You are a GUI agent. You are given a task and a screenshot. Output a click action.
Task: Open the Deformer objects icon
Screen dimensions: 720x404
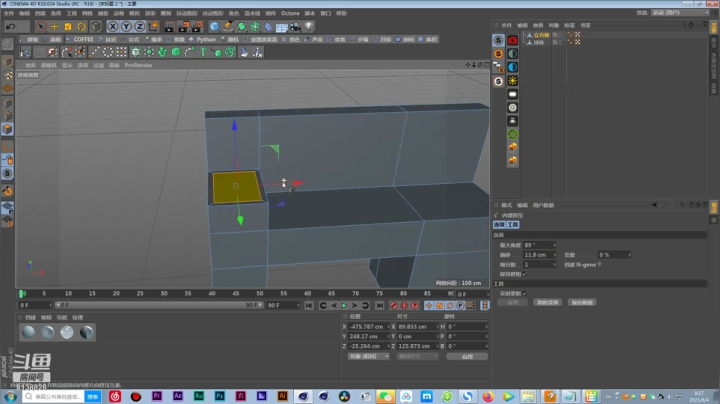(x=268, y=27)
